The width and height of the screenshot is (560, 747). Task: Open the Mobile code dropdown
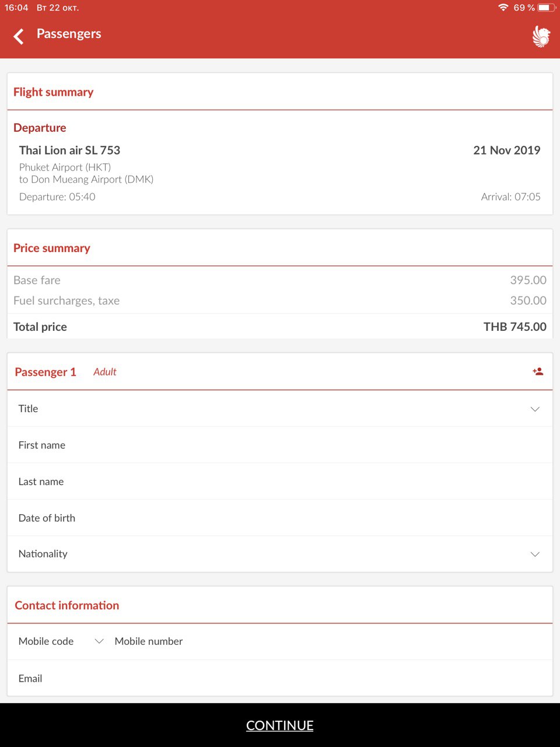coord(61,641)
